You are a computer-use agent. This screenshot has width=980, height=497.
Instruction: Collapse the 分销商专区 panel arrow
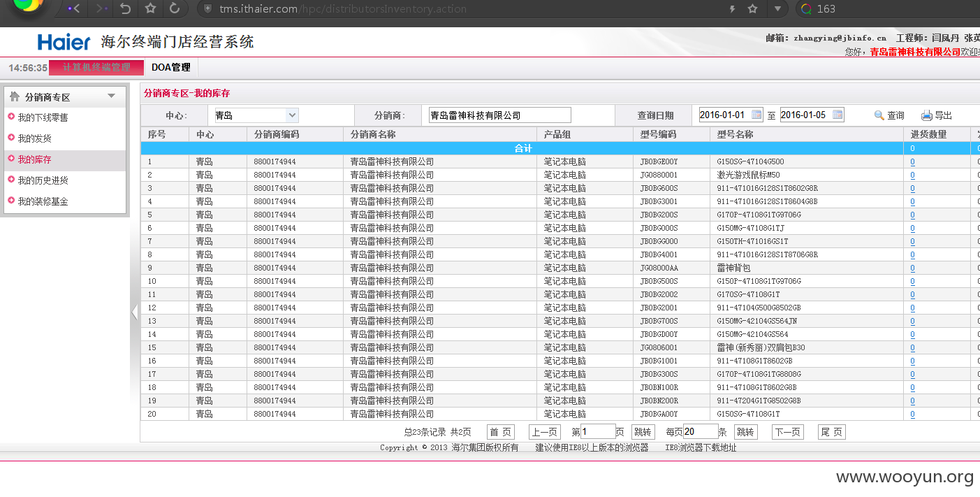pos(111,96)
